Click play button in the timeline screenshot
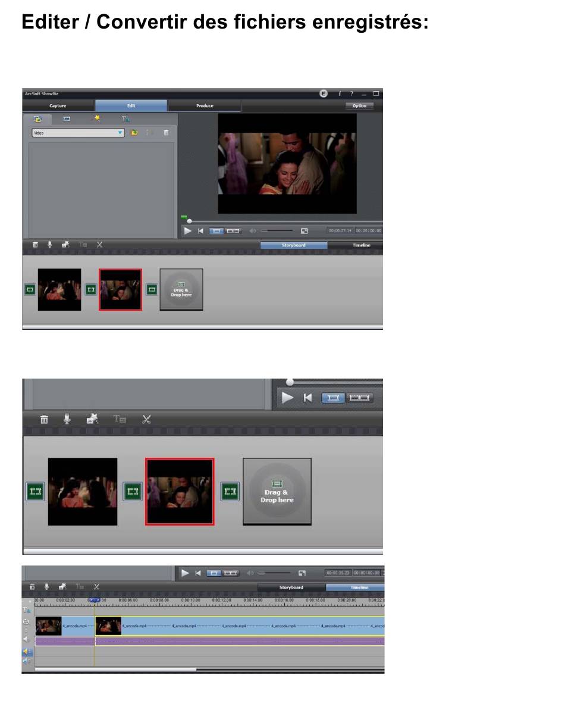The image size is (565, 728). coord(185,573)
